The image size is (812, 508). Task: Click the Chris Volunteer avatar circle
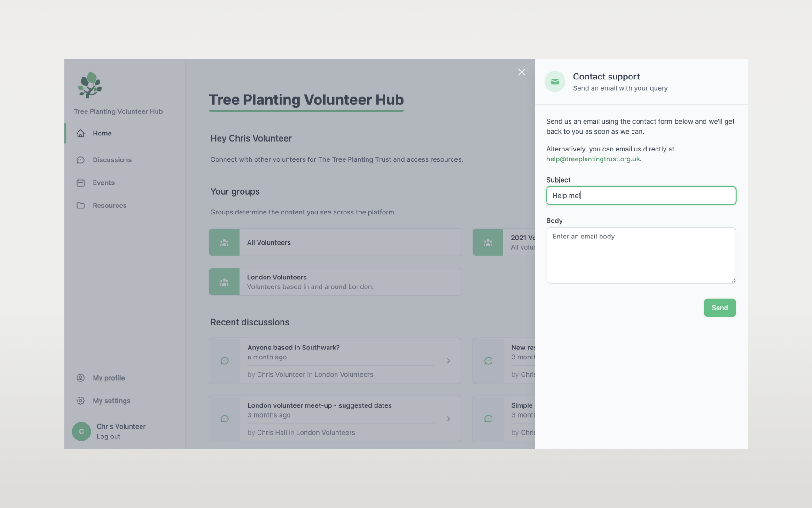(x=81, y=431)
